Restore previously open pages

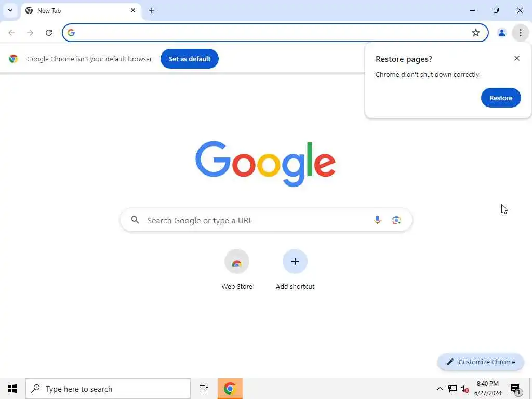click(x=501, y=98)
